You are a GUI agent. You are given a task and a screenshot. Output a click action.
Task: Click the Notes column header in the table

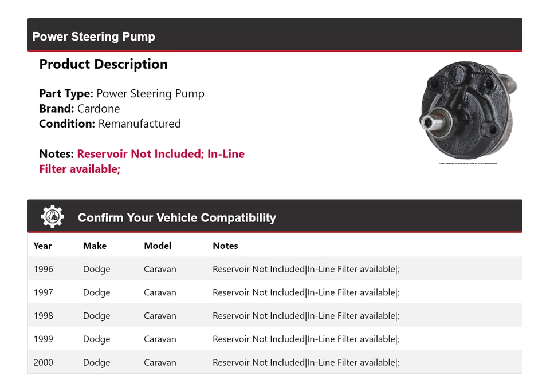coord(225,246)
